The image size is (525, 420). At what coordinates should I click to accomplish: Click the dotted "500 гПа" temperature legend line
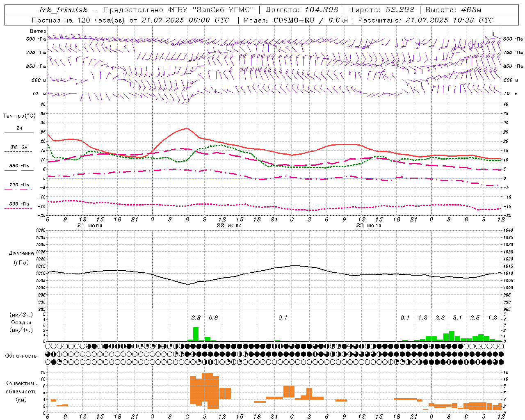click(19, 208)
